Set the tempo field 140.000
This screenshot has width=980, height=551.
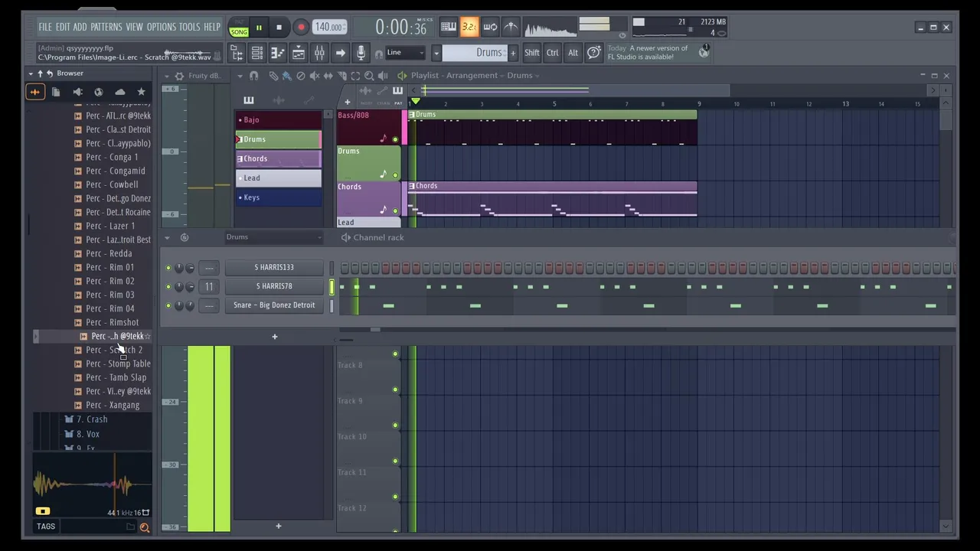[328, 28]
